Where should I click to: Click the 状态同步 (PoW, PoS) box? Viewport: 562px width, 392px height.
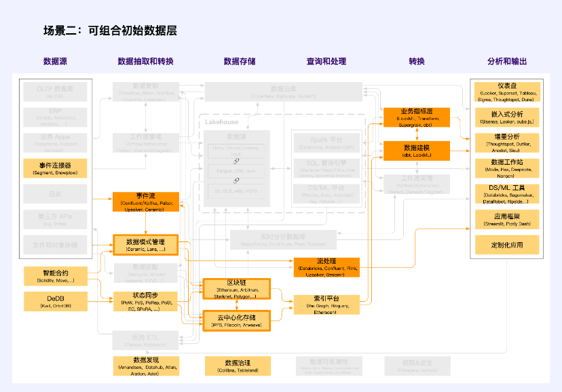146,300
